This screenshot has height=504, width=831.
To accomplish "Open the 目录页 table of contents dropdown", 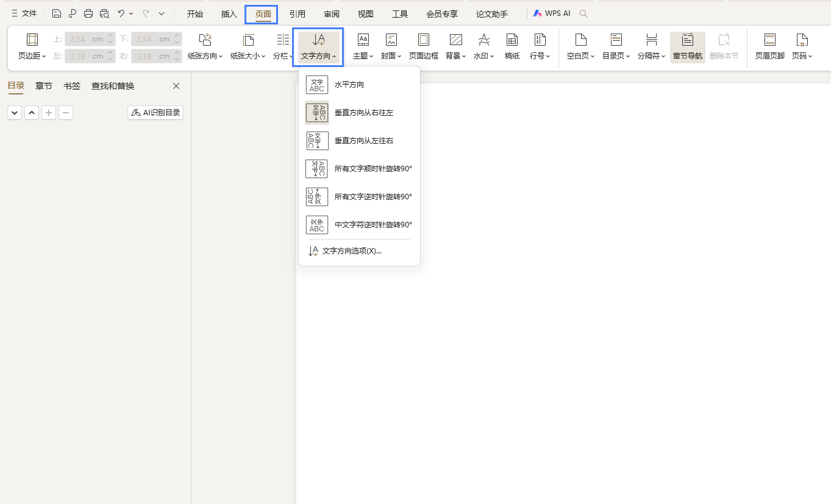I will 616,48.
